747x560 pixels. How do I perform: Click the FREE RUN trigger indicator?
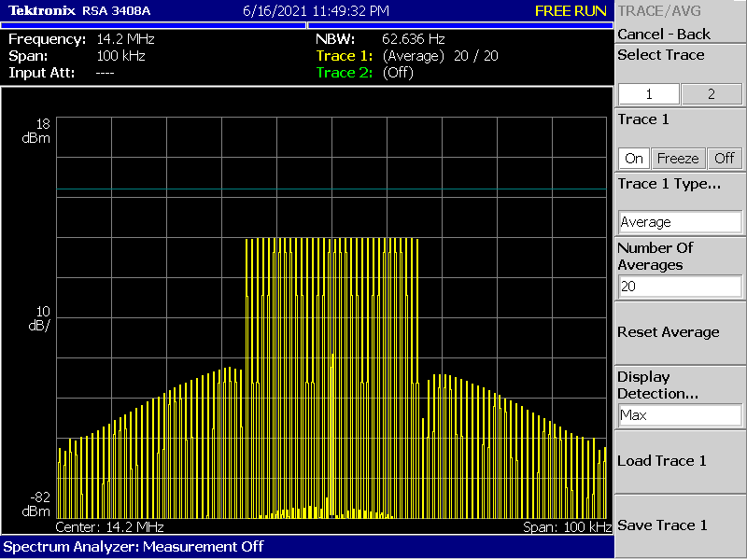(x=571, y=11)
